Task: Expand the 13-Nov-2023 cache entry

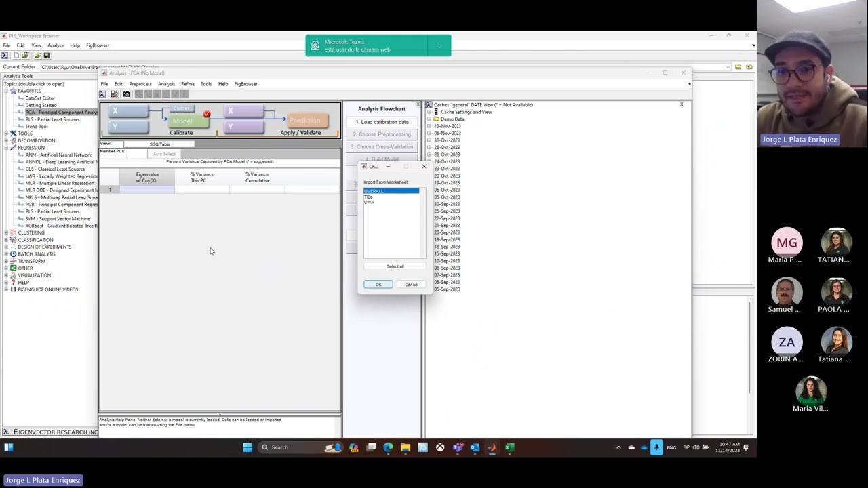Action: pyautogui.click(x=429, y=126)
